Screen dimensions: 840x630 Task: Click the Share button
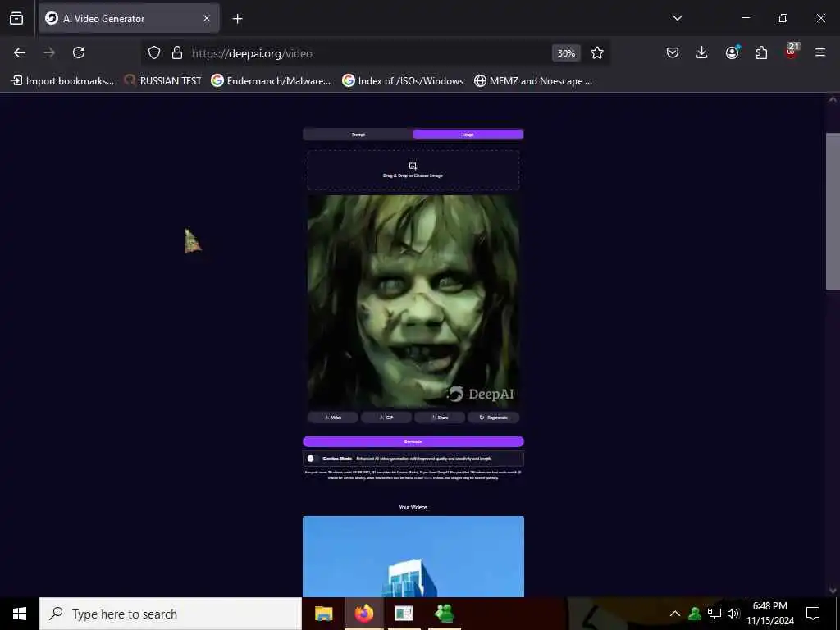pos(440,418)
